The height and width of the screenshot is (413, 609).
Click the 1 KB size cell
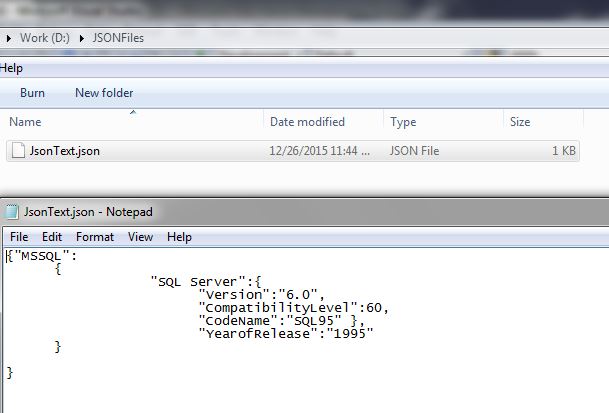(564, 151)
